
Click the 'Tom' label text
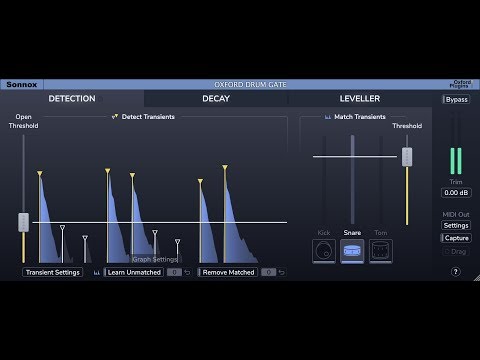click(381, 233)
